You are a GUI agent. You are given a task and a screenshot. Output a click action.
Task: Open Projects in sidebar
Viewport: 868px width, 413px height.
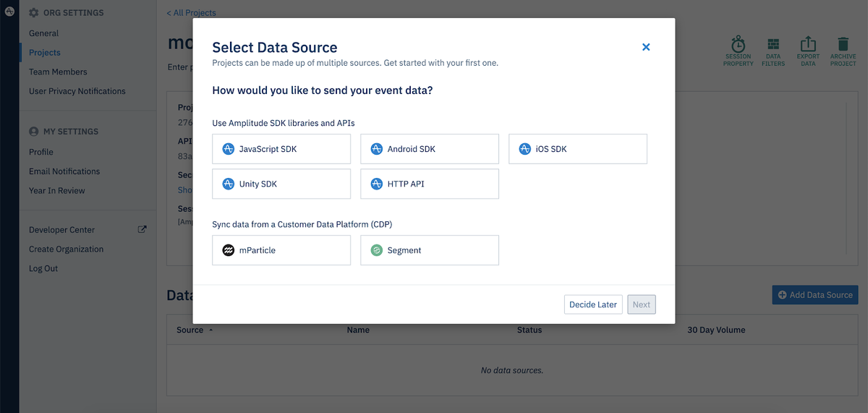click(x=45, y=53)
